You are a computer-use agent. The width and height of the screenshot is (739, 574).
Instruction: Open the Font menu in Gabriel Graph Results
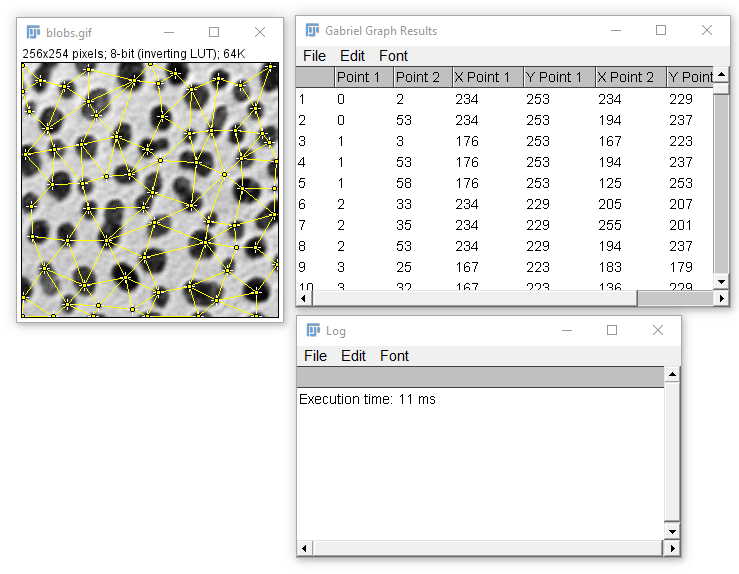click(393, 56)
